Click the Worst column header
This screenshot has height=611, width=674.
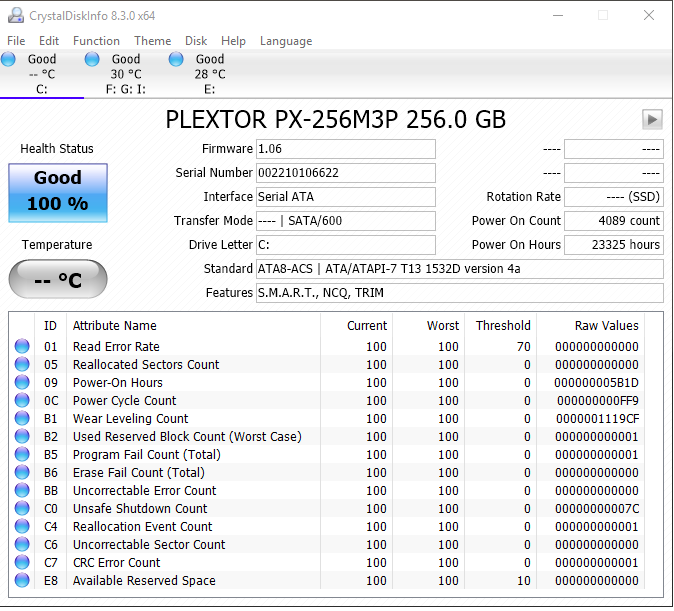click(428, 325)
